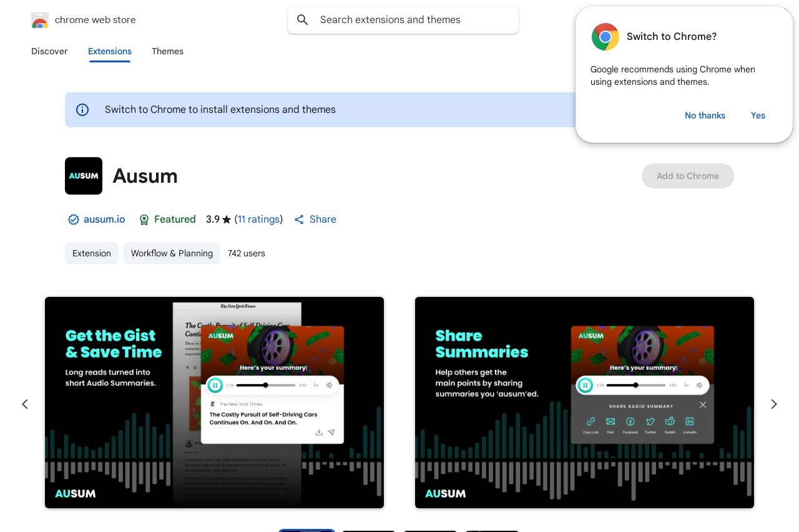799x532 pixels.
Task: Click the Ausum extension logo
Action: tap(84, 176)
